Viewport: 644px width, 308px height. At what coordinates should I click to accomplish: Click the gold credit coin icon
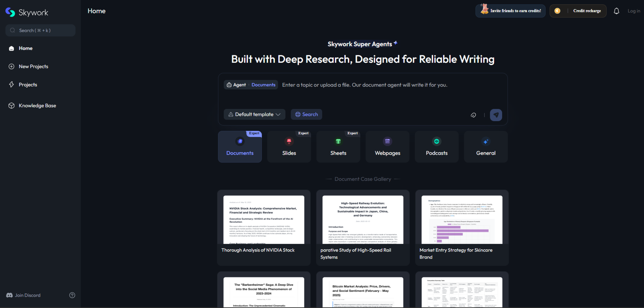557,11
